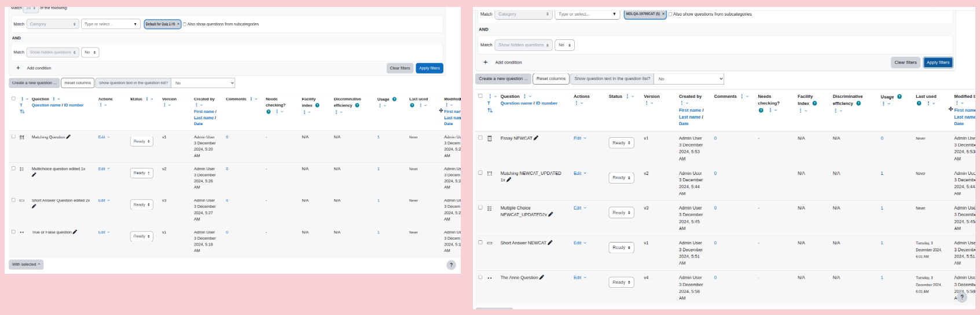The image size is (980, 315).
Task: Click Facility index help icon in left screenshot
Action: (x=317, y=105)
